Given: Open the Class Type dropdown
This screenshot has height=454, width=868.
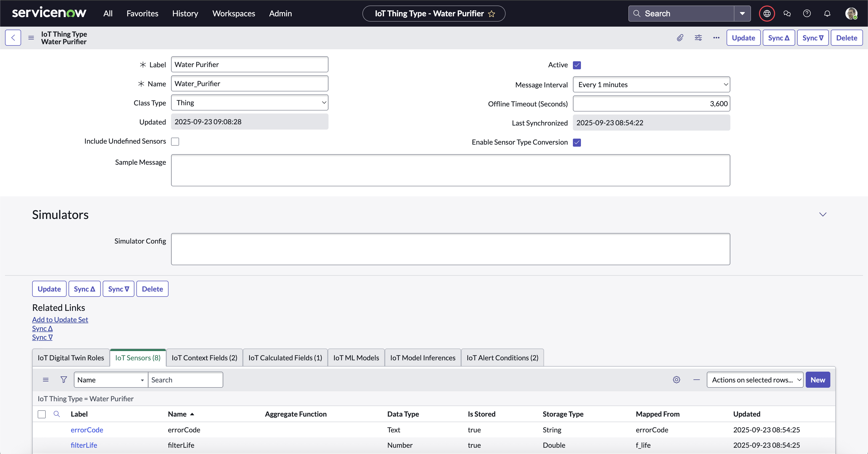Looking at the screenshot, I should coord(250,103).
